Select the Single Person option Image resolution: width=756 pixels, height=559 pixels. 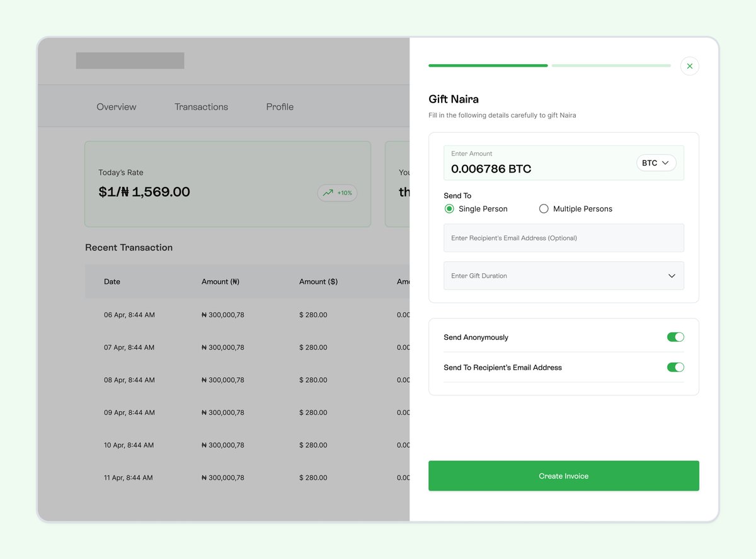[449, 208]
